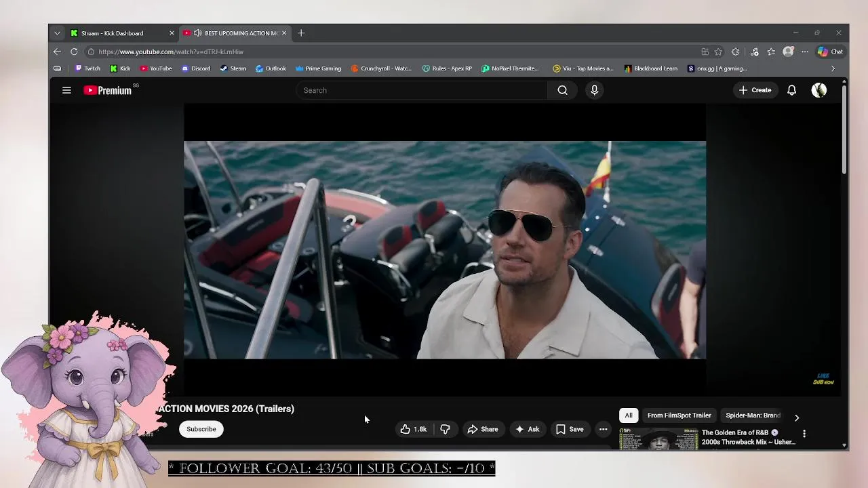Open the Prime Gaming bookmark
The image size is (868, 488).
318,68
